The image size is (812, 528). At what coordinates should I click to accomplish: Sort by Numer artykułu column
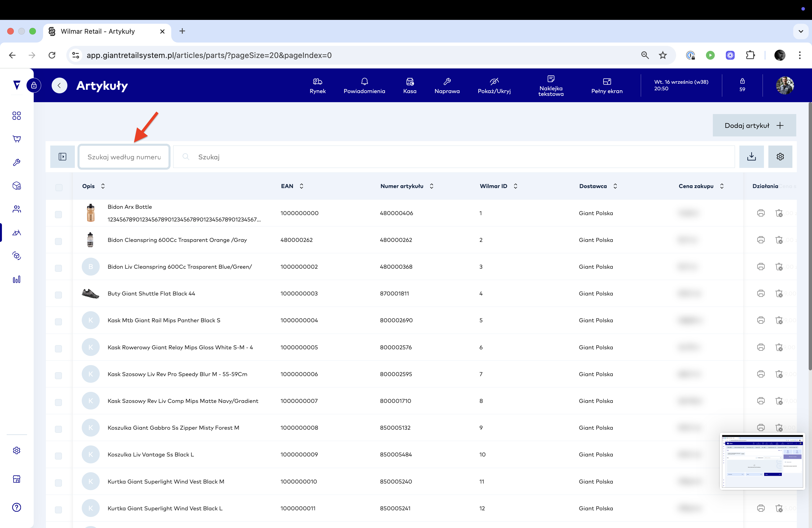[x=431, y=186]
